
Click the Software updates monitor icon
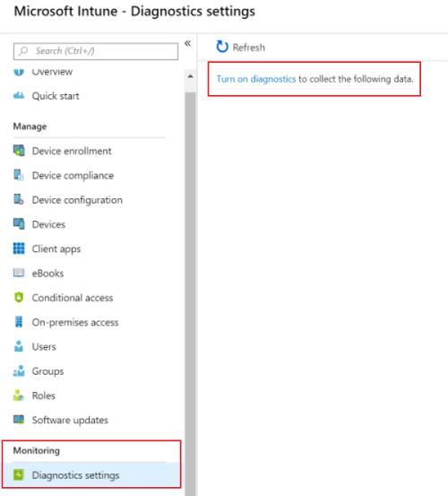point(19,420)
